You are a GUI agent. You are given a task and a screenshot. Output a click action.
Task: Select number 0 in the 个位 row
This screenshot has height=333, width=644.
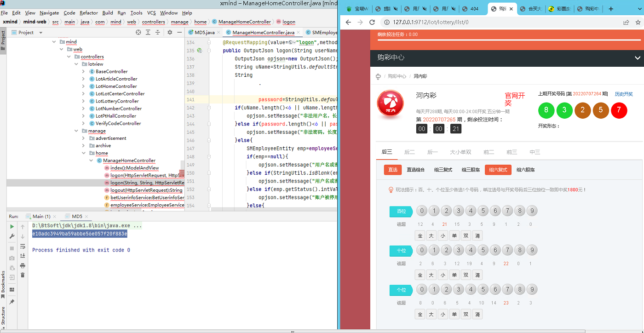click(x=421, y=290)
